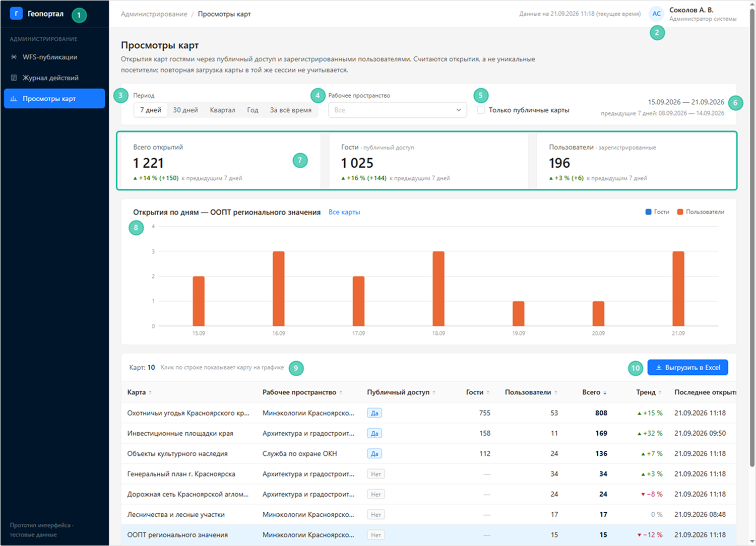Click the chart bar for 21.09
The height and width of the screenshot is (546, 756).
(x=678, y=289)
